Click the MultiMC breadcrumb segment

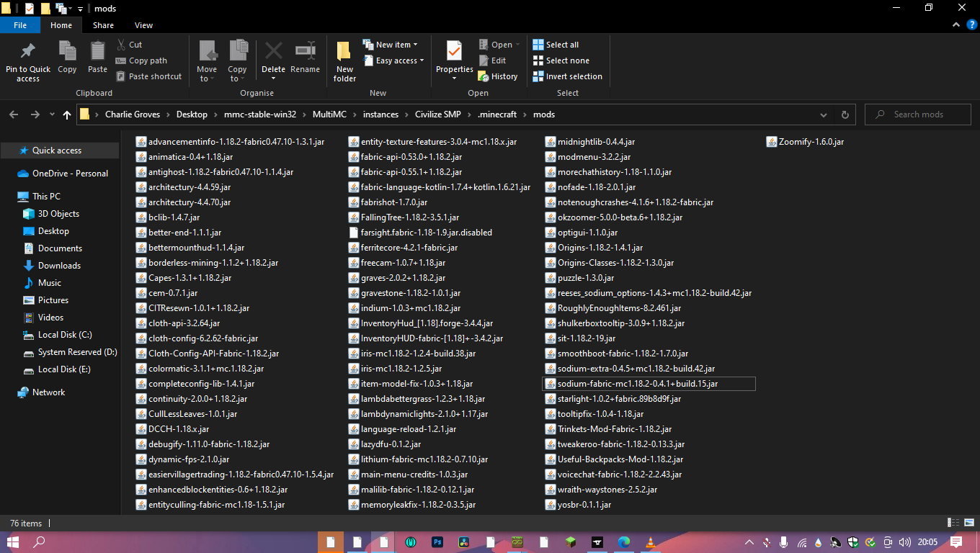point(329,114)
